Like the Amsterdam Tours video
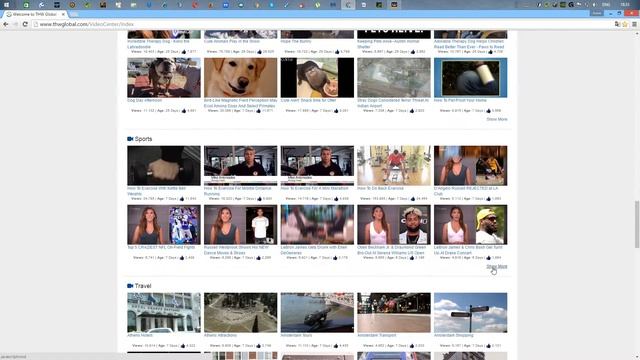This screenshot has height=360, width=640. point(336,346)
